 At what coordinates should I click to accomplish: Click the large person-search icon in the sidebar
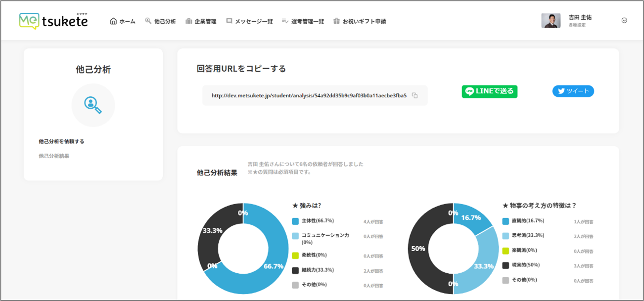pos(93,105)
